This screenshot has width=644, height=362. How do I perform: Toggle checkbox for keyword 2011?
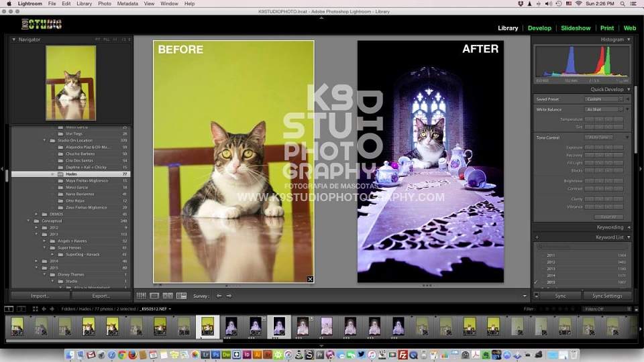tap(536, 255)
